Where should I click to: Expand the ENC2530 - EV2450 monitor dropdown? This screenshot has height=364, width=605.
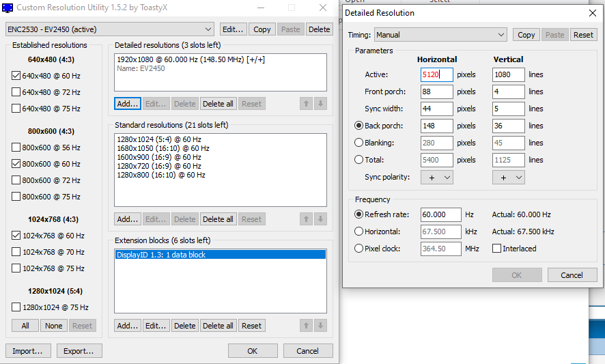coord(110,29)
